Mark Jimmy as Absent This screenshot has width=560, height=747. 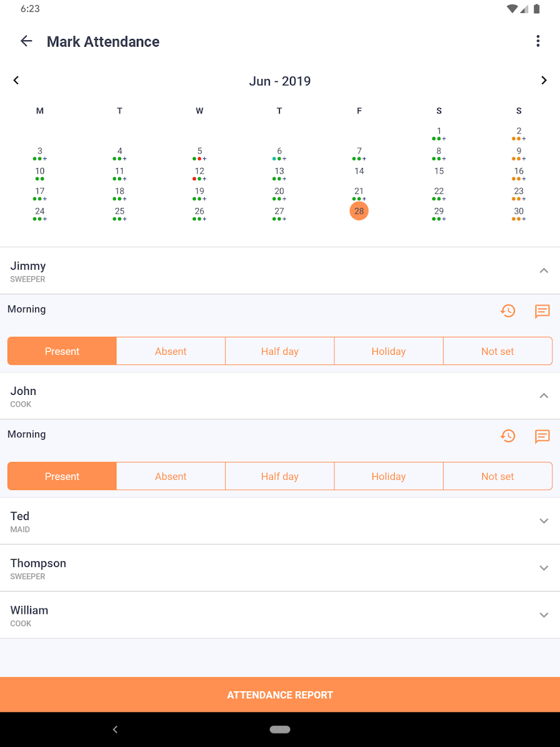171,351
